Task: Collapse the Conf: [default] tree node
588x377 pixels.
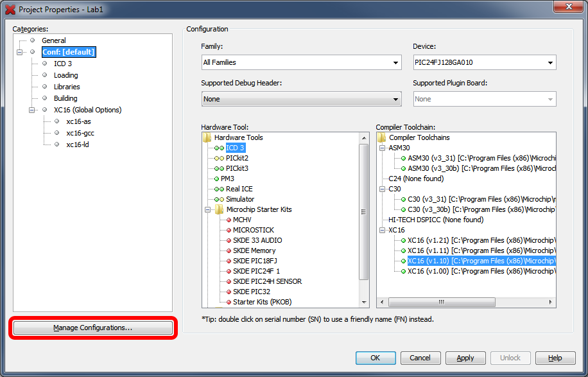Action: coord(20,52)
